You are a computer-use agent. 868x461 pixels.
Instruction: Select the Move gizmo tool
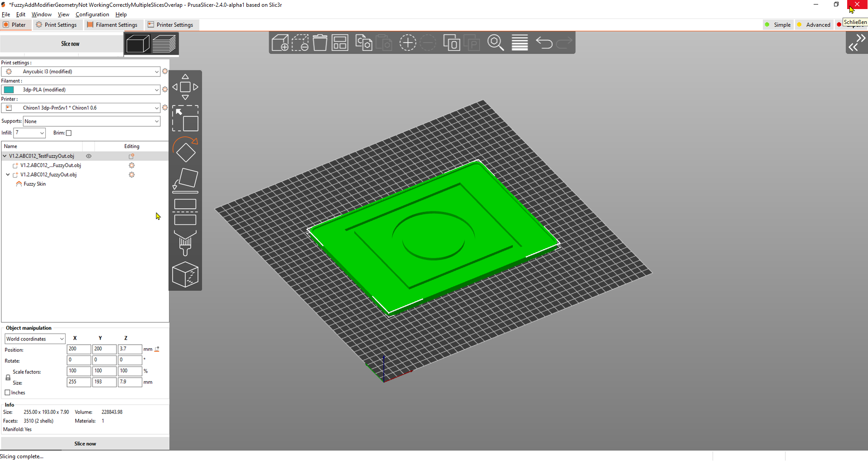pyautogui.click(x=185, y=87)
